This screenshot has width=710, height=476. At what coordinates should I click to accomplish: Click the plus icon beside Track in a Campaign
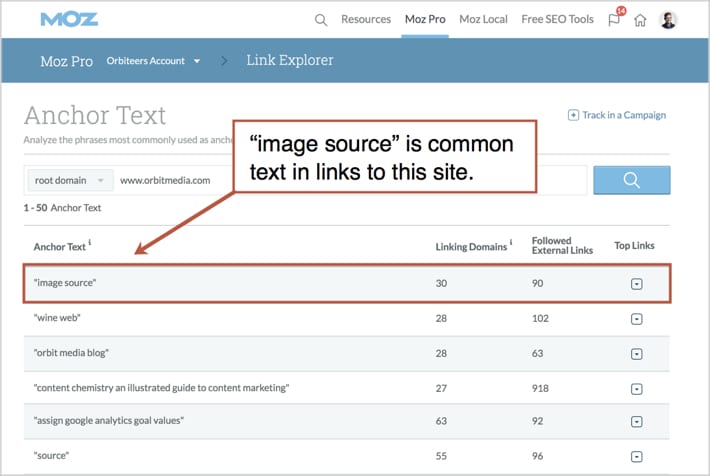pos(573,115)
